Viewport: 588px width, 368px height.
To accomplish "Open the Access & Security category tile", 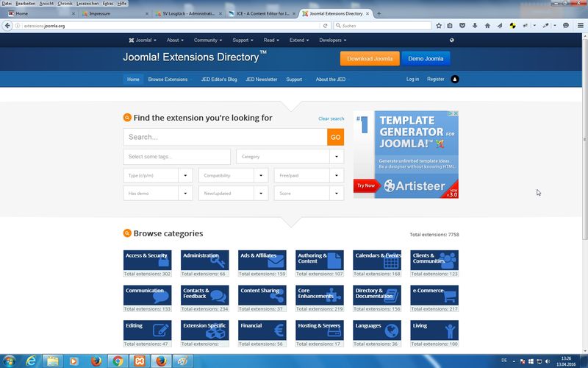I will coord(148,261).
